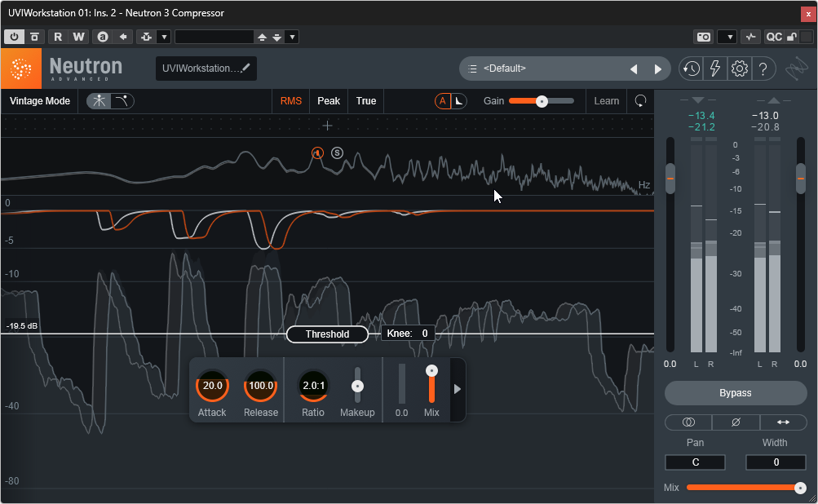818x504 pixels.
Task: Expand the compressor controls panel arrow
Action: click(x=457, y=389)
